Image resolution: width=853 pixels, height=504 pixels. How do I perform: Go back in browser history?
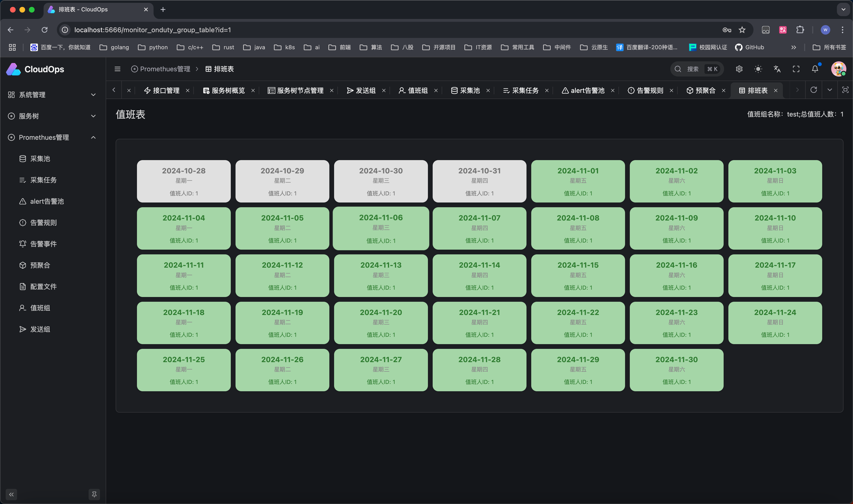10,30
